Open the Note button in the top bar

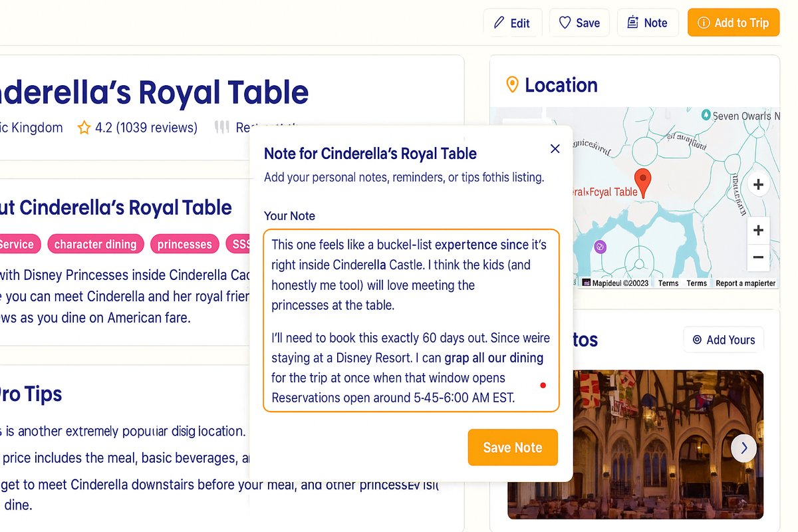(x=648, y=23)
